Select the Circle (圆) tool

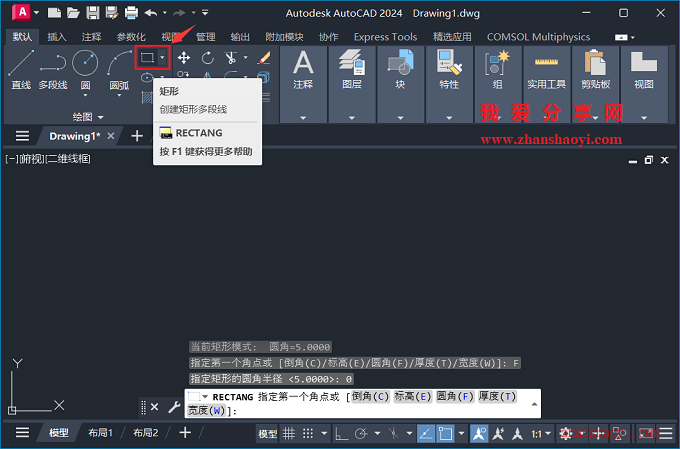pyautogui.click(x=85, y=63)
